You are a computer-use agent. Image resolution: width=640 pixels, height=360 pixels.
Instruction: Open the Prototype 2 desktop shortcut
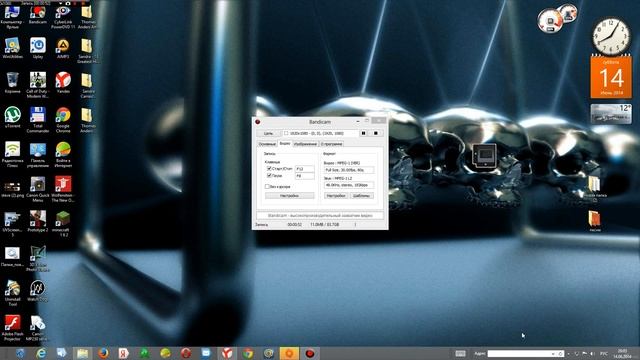pos(38,221)
